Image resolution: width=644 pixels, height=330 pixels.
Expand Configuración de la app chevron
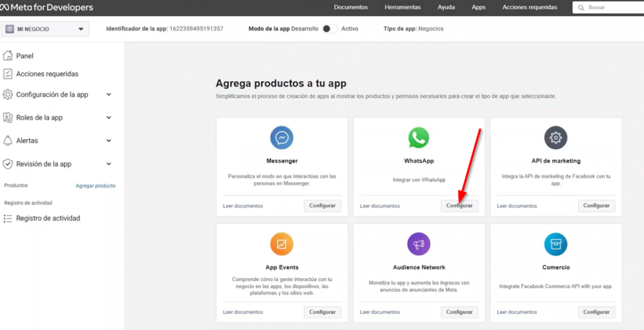pyautogui.click(x=109, y=94)
